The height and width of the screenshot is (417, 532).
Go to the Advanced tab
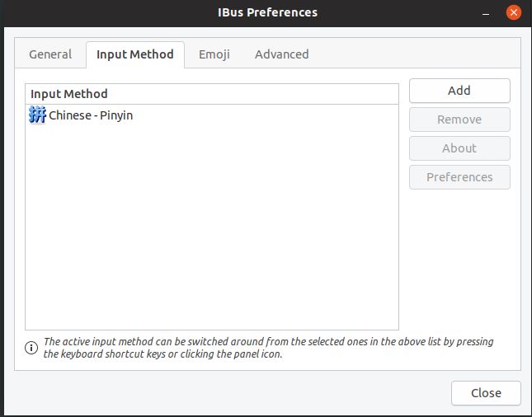(x=281, y=54)
